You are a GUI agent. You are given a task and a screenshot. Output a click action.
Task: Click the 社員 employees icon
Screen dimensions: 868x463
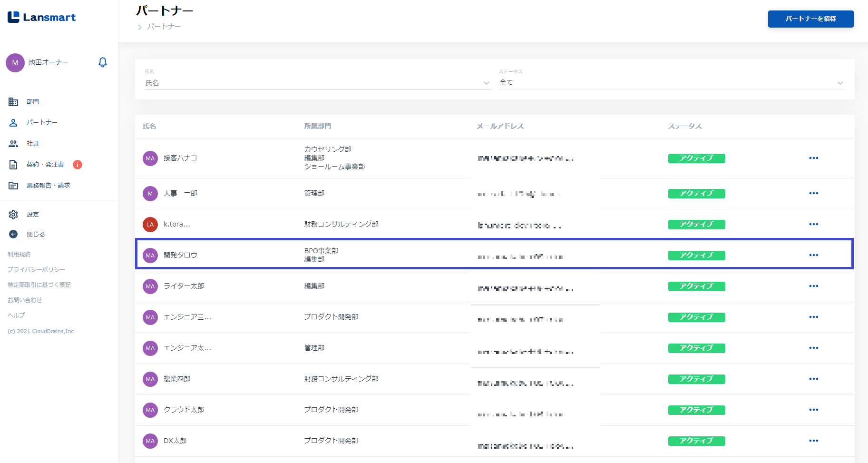pyautogui.click(x=13, y=144)
